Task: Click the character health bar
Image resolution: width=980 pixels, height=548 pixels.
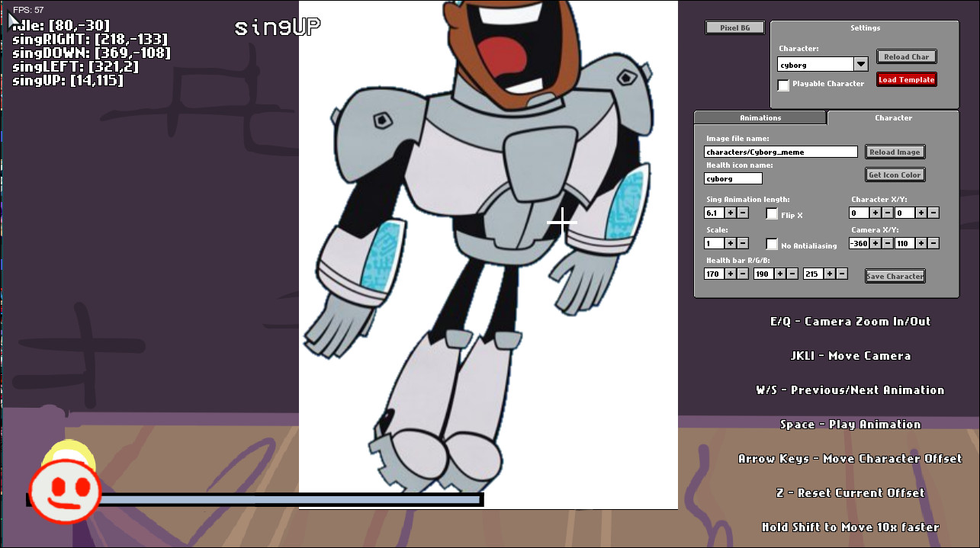Action: click(255, 500)
